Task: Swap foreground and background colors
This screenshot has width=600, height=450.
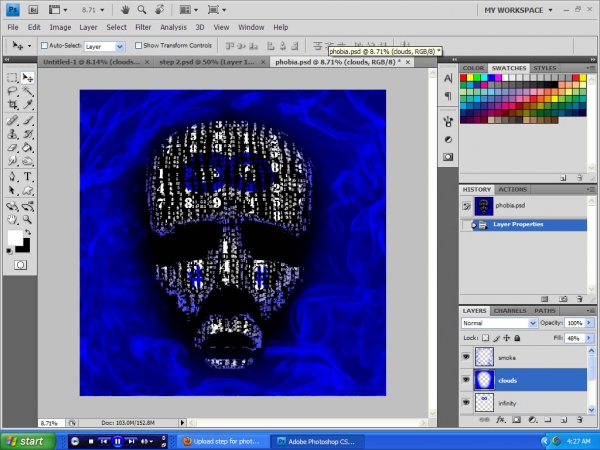Action: (x=28, y=232)
